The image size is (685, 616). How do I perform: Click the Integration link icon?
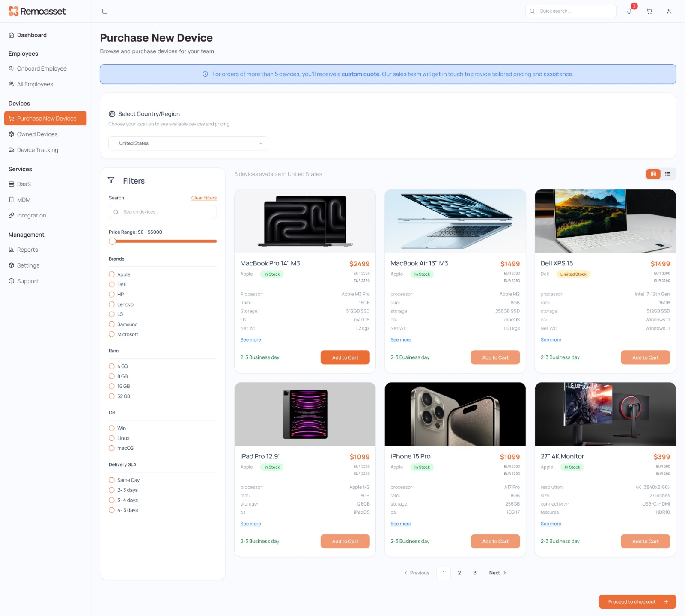12,215
